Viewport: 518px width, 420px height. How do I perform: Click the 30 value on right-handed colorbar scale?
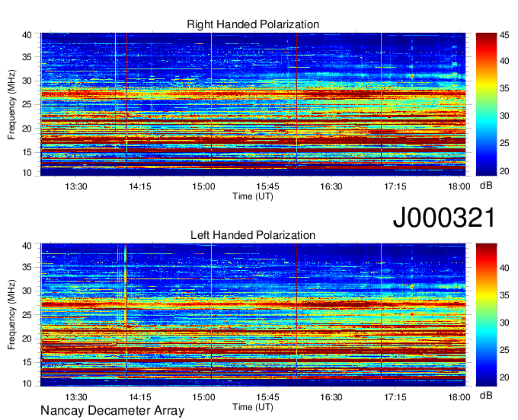click(x=504, y=116)
